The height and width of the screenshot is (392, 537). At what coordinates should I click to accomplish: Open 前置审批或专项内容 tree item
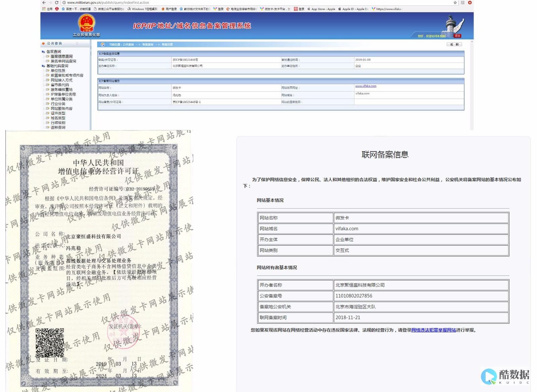[67, 75]
